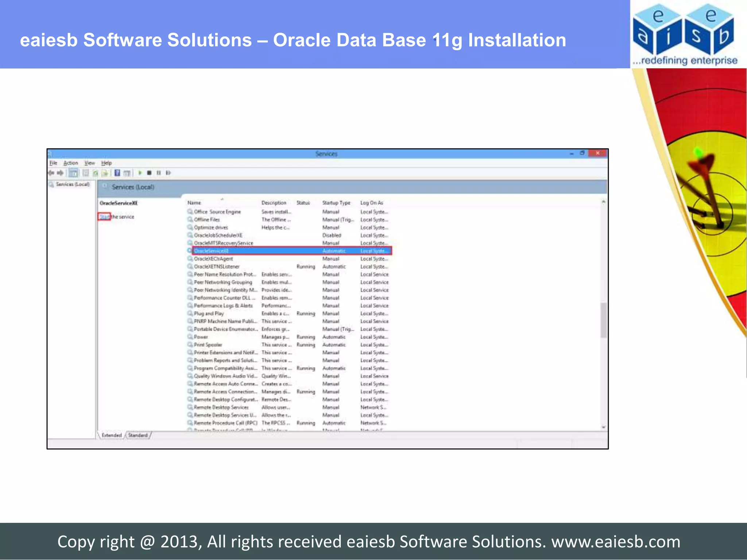Viewport: 747px width, 560px height.
Task: Click the Stop Service square button
Action: [149, 173]
